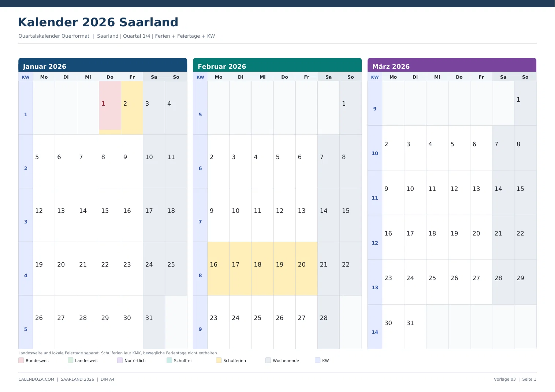Select the März 2026 month header

(452, 65)
